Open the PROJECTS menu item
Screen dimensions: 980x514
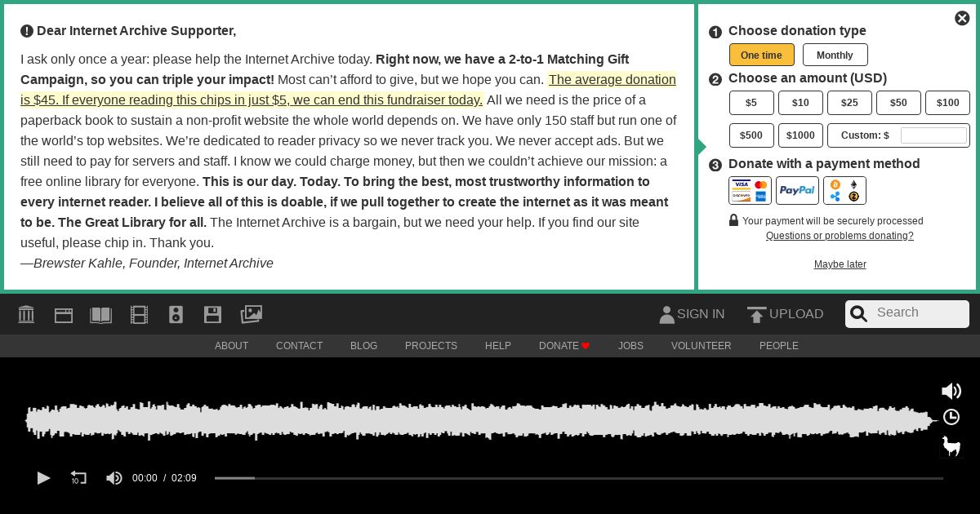pos(431,346)
